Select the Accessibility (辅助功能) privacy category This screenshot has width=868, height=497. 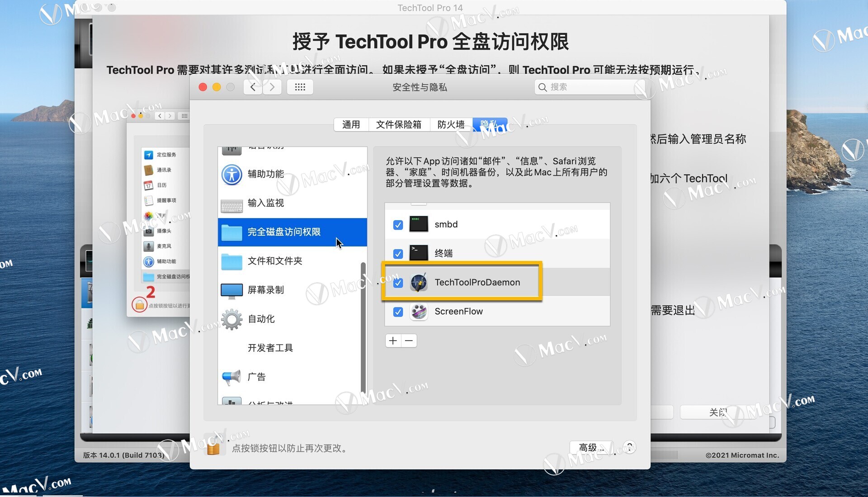click(x=292, y=174)
